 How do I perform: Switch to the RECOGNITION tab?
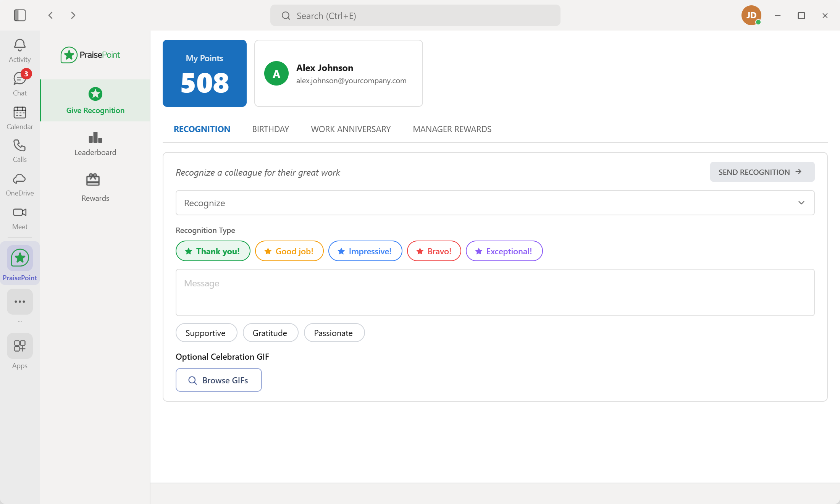click(202, 129)
